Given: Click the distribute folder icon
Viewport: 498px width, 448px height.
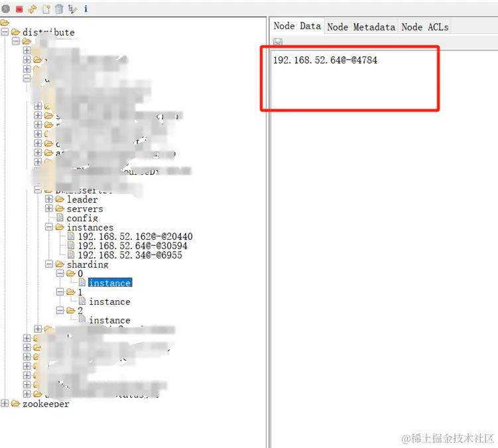Looking at the screenshot, I should pos(16,32).
